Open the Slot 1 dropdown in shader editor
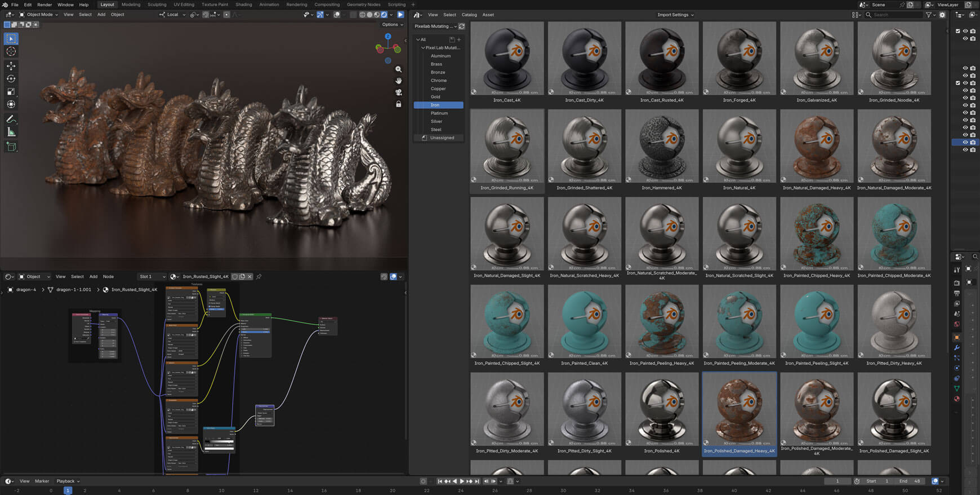 click(152, 277)
